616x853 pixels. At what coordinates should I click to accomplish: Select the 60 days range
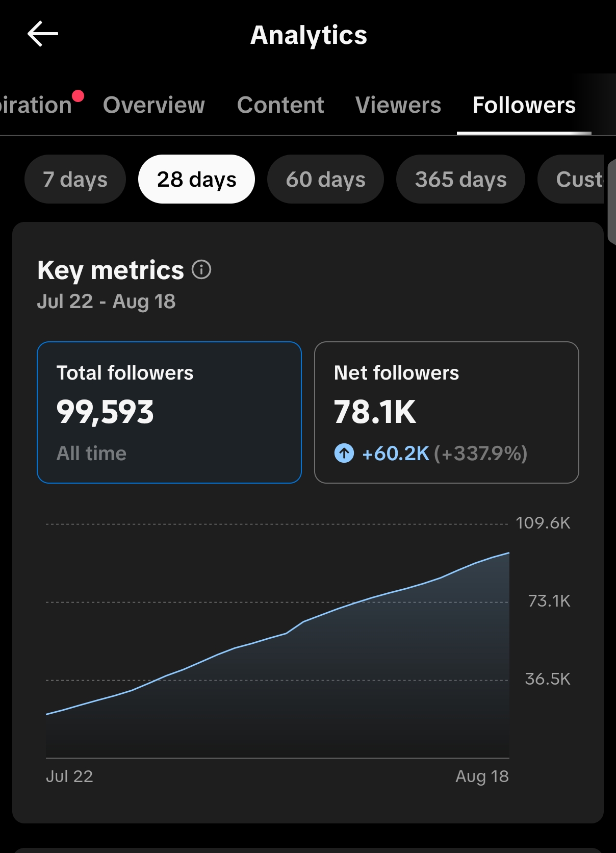325,179
